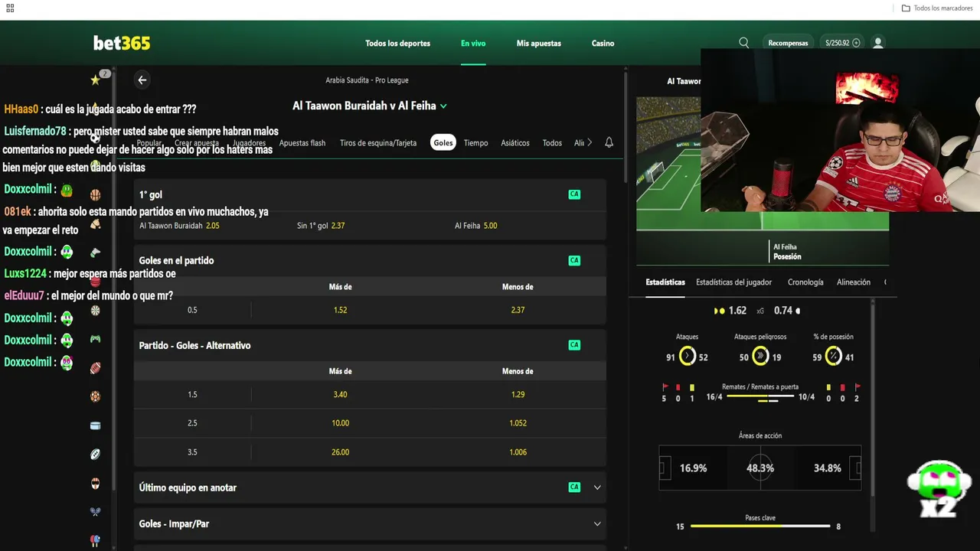980x551 pixels.
Task: Select Menos de 2.5 at 1.052
Action: coord(518,423)
